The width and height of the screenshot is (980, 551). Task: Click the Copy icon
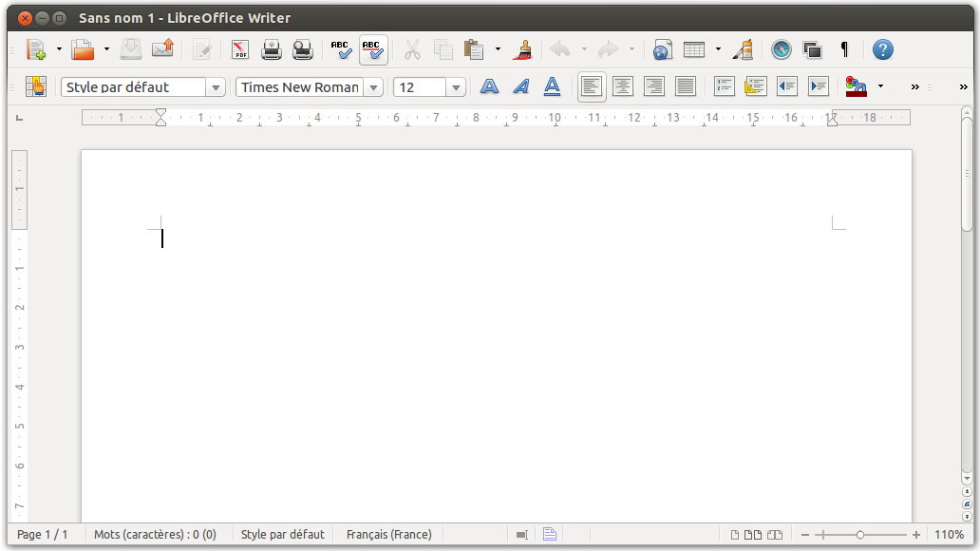[x=443, y=49]
